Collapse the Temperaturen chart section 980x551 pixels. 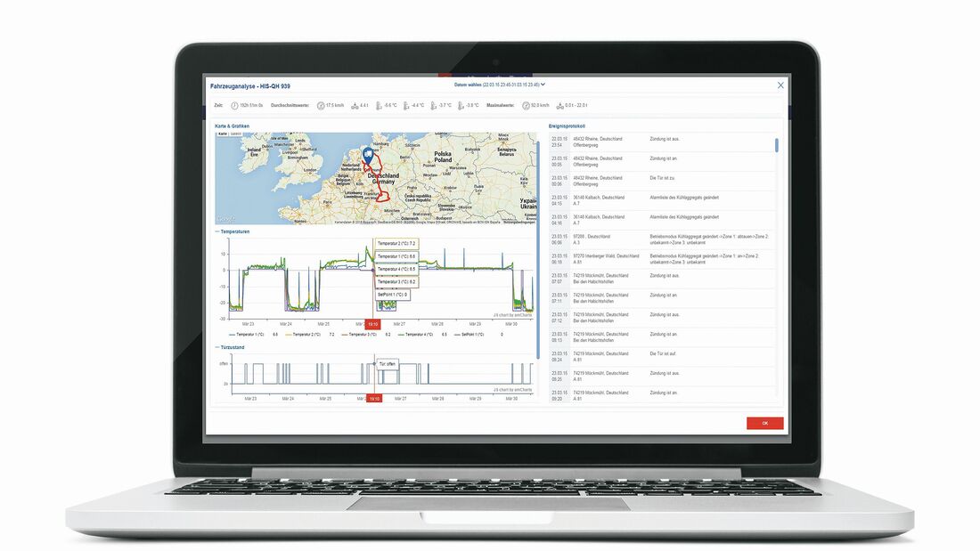217,231
